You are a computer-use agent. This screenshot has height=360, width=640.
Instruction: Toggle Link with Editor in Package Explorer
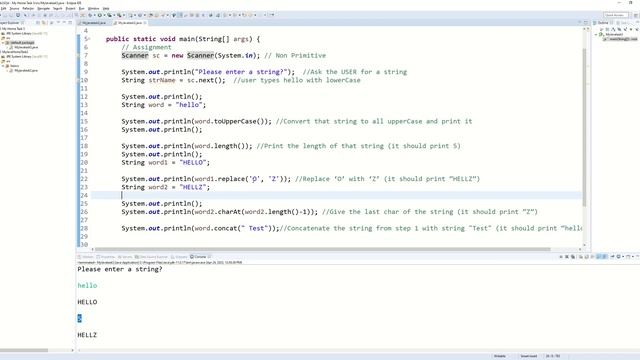[x=44, y=23]
